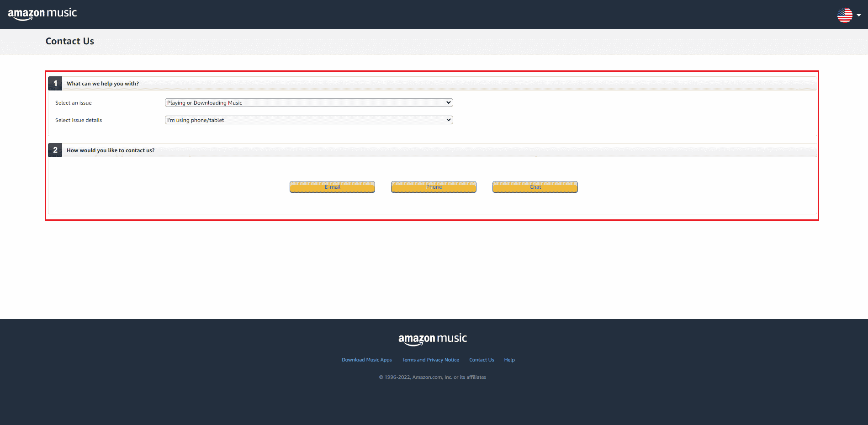Click the 'Select issue details' label
This screenshot has width=868, height=425.
pyautogui.click(x=79, y=120)
